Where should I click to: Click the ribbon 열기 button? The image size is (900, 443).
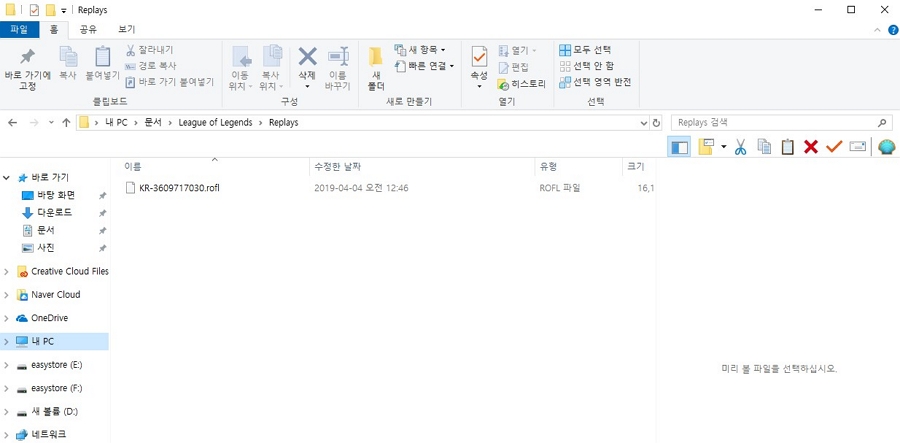(x=517, y=50)
